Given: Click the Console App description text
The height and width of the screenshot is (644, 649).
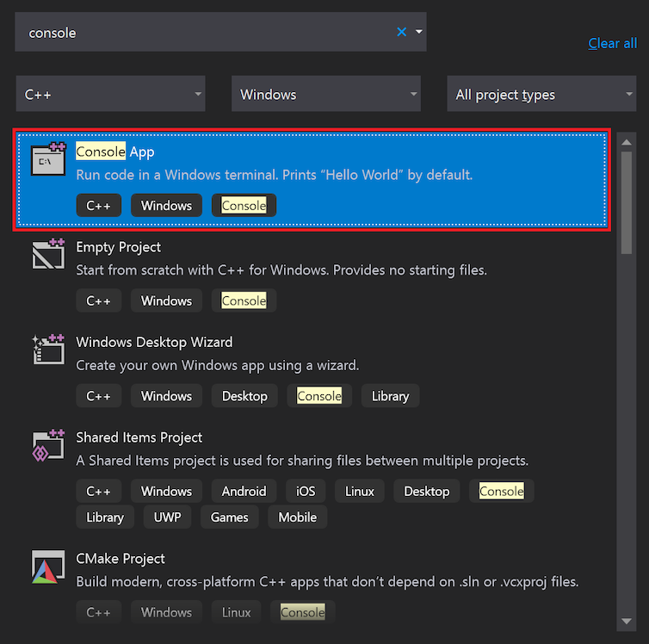Looking at the screenshot, I should (274, 175).
